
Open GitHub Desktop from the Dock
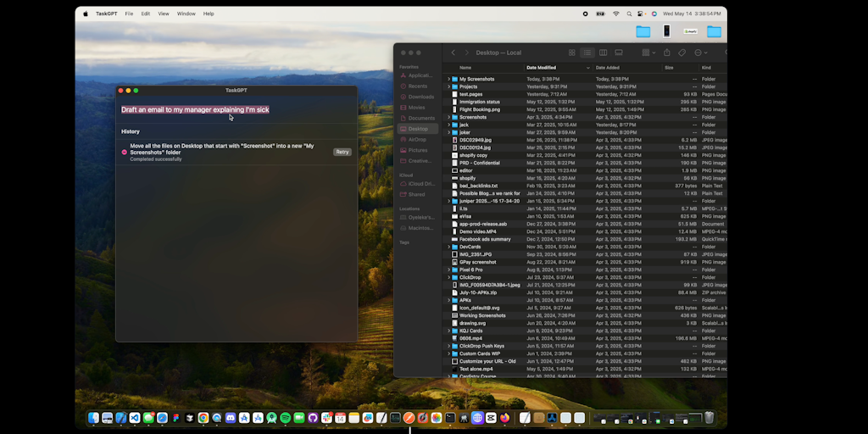313,418
